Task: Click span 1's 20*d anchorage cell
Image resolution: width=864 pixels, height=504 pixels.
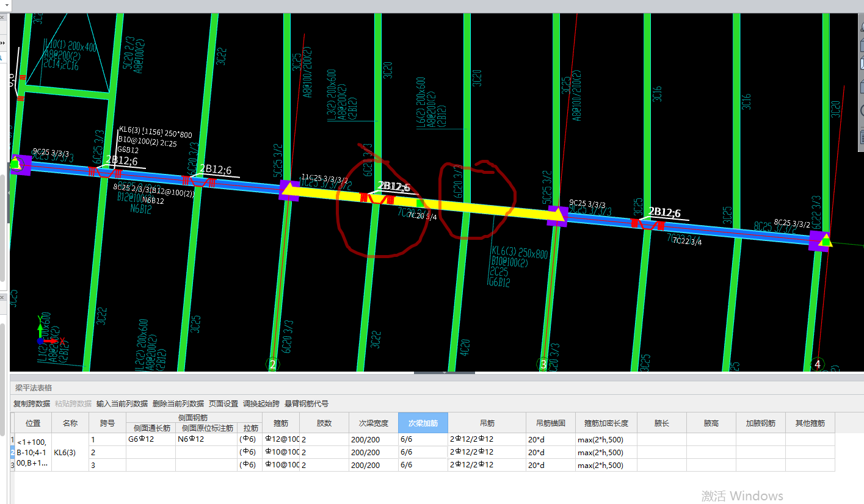Action: click(x=551, y=439)
